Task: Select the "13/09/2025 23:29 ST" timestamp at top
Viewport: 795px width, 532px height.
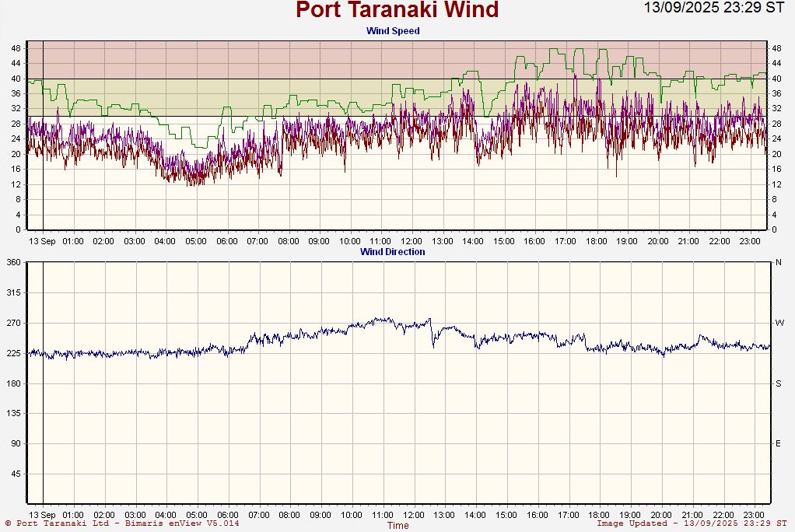Action: click(x=714, y=7)
